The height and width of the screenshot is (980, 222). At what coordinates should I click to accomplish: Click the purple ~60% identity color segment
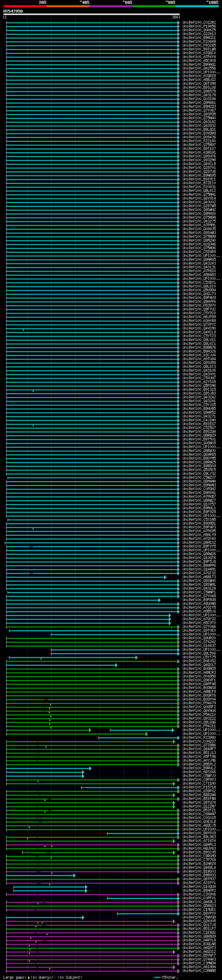click(111, 6)
